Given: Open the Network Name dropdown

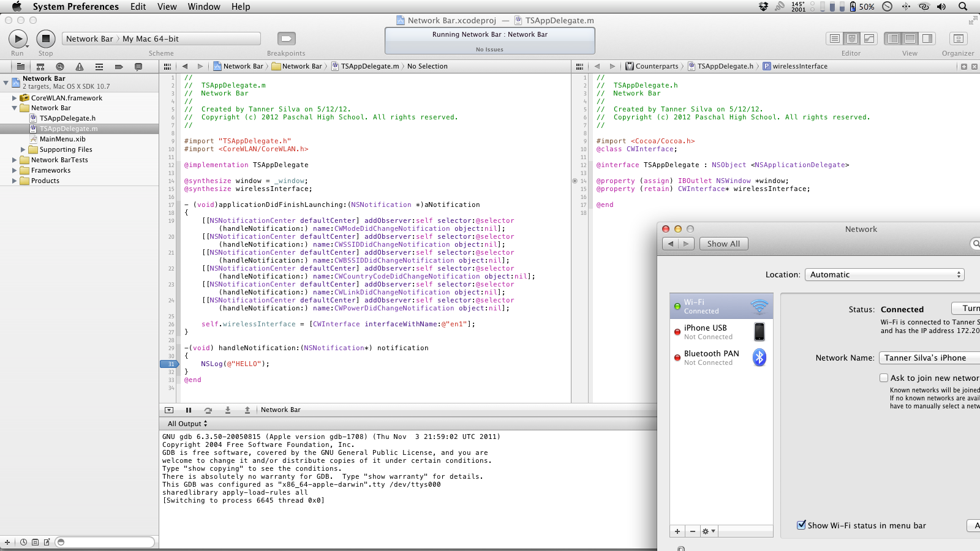Looking at the screenshot, I should (929, 358).
